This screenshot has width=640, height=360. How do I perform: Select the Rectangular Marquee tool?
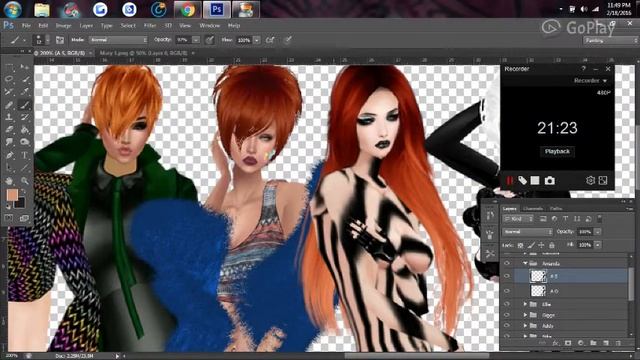[9, 67]
